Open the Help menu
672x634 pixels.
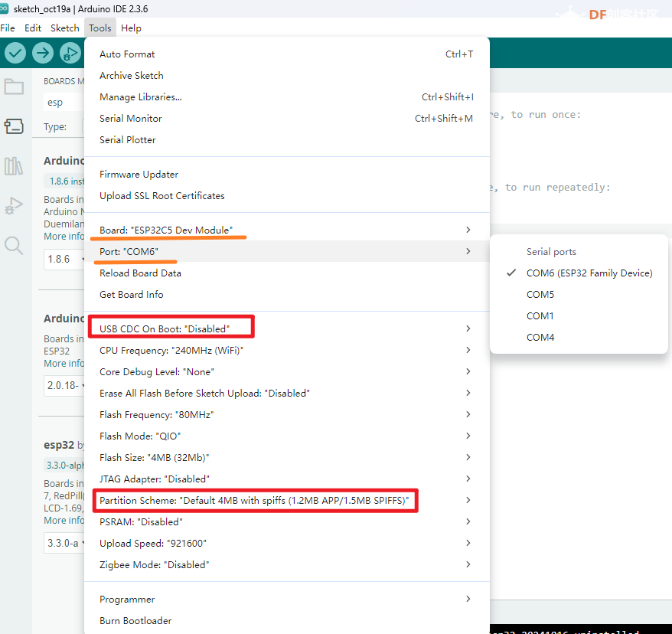pyautogui.click(x=131, y=28)
